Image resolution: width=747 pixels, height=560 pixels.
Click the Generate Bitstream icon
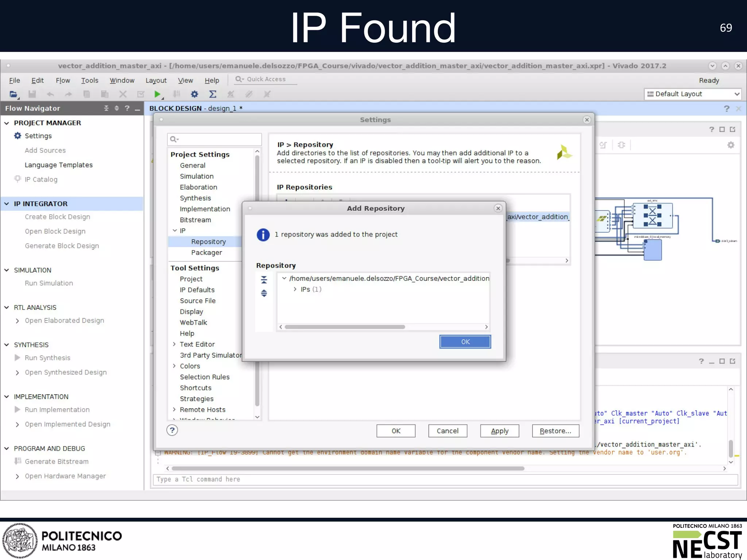tap(18, 461)
